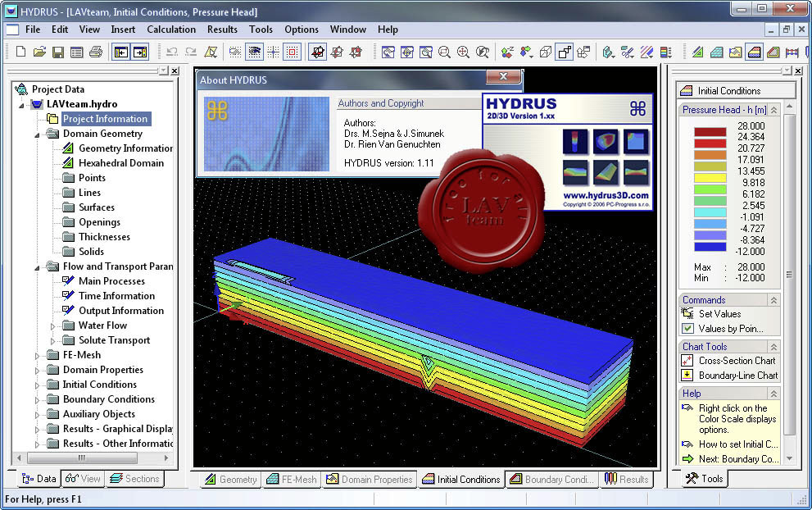Screen dimensions: 812x510
Task: Open the How to set Initial Conditions help link
Action: click(738, 444)
